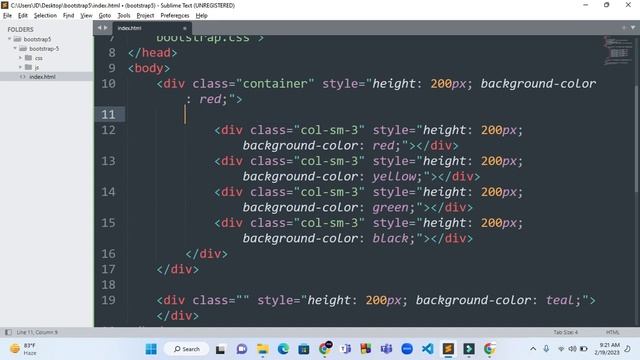
Task: Click line number 16 in gutter
Action: coord(108,254)
